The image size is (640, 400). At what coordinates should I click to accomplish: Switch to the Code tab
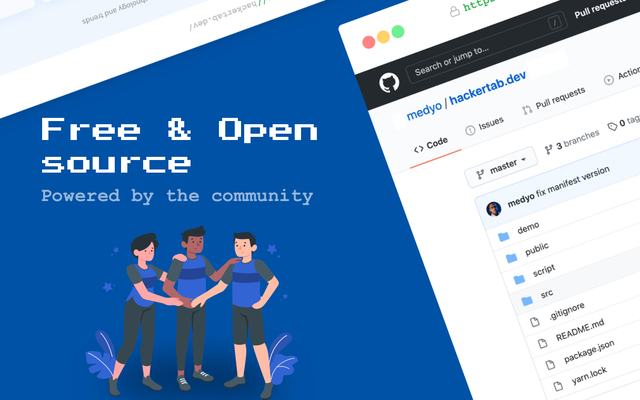431,146
